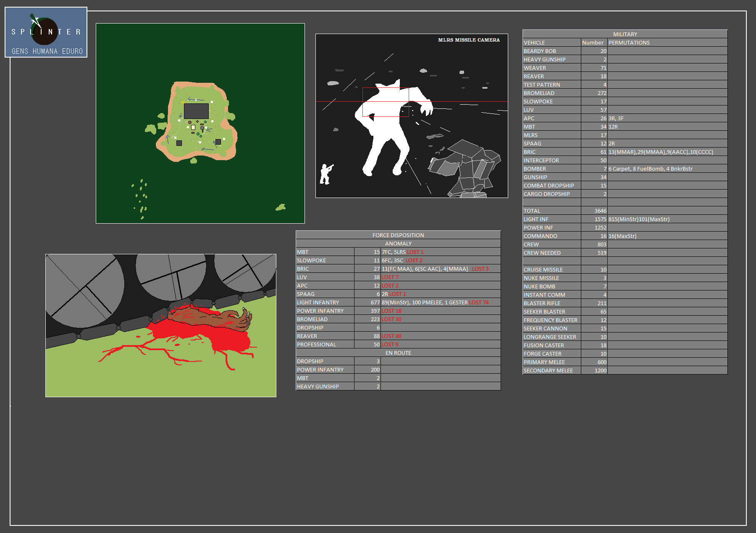Click the MILITARY table header
The height and width of the screenshot is (533, 756).
625,34
